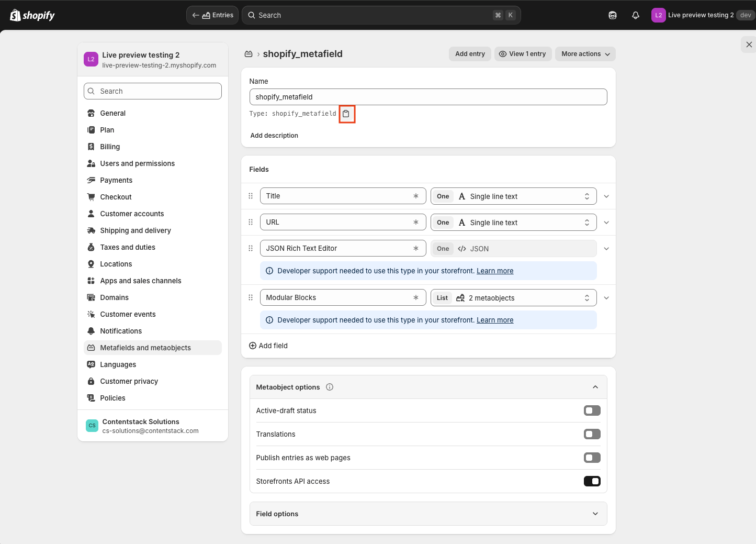756x544 pixels.
Task: Click the metaobjects breadcrumb icon
Action: coord(249,54)
